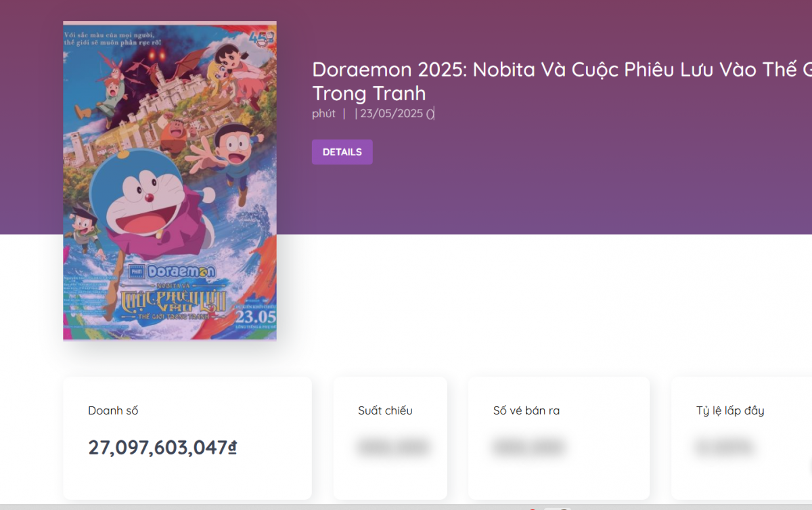Select the "Suất chiếu" card label
This screenshot has height=510, width=812.
(x=385, y=410)
